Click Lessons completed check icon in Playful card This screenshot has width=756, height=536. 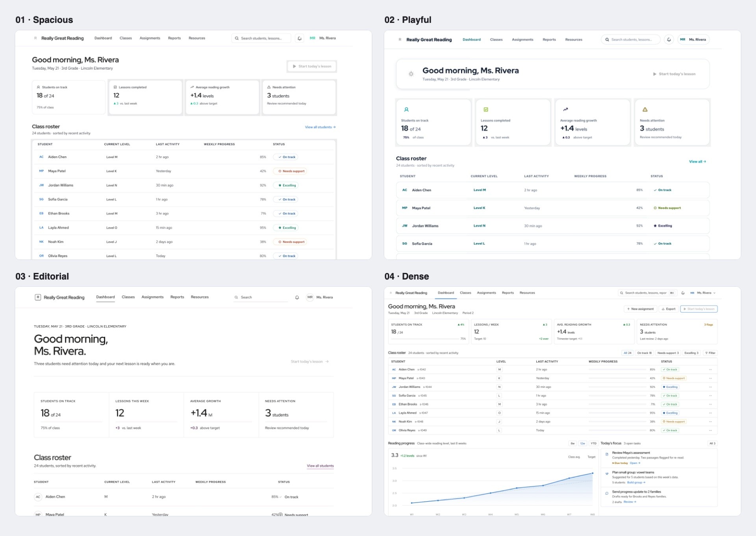(x=486, y=109)
